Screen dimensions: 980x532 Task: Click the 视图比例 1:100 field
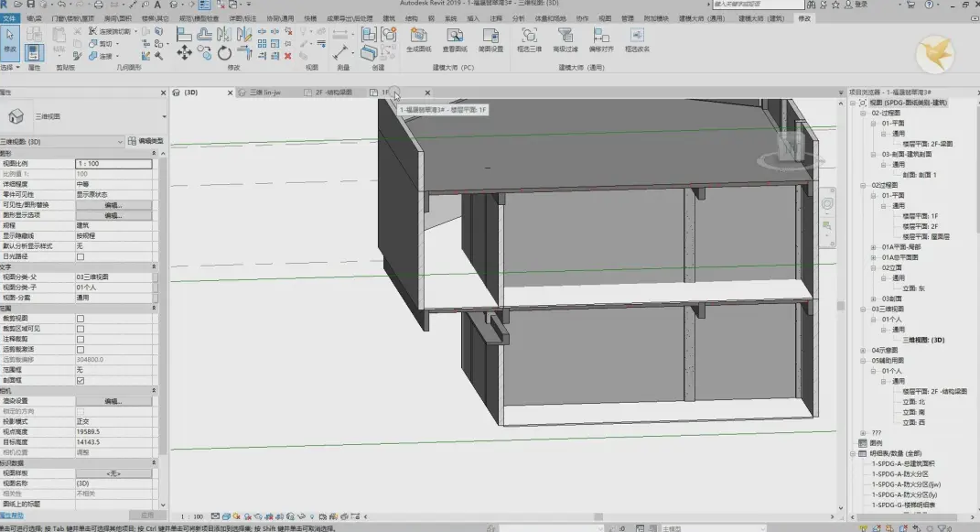[x=113, y=164]
